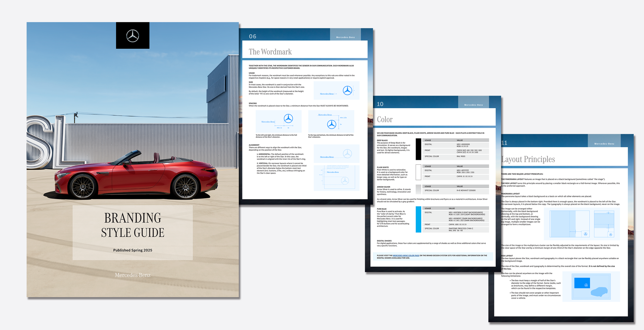Open the 'MERCEDES-BENZ COLOR PAGE' link

click(x=406, y=255)
